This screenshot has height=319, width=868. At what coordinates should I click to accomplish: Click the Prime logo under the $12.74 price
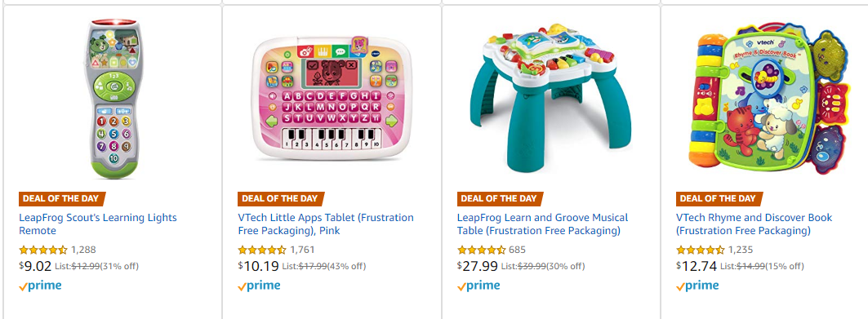(697, 286)
